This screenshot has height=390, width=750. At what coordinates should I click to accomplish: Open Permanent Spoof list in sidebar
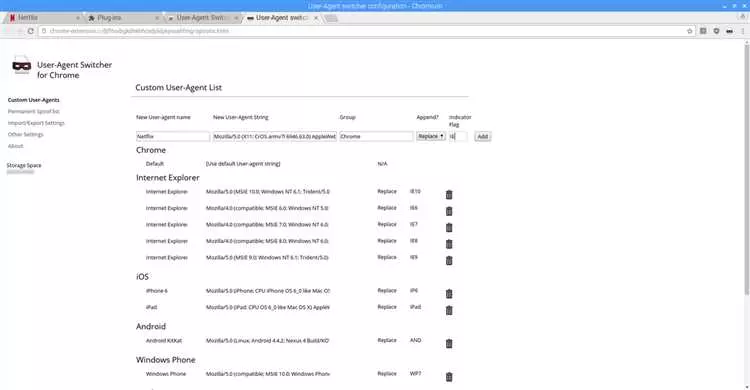[34, 111]
